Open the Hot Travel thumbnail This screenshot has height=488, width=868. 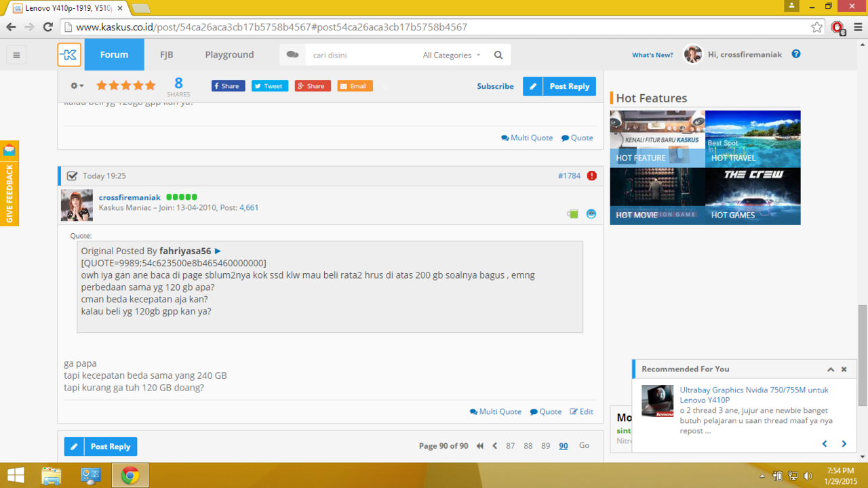pos(753,139)
